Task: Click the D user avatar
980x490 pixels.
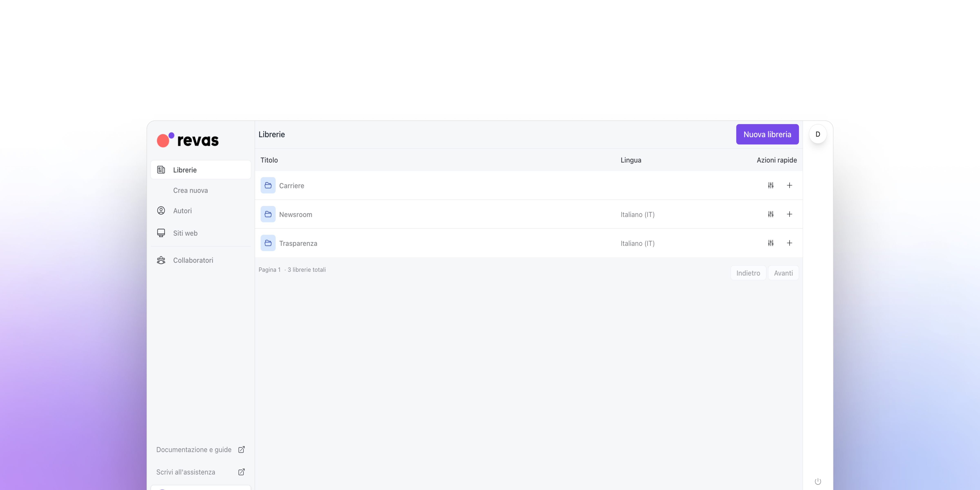Action: (818, 134)
